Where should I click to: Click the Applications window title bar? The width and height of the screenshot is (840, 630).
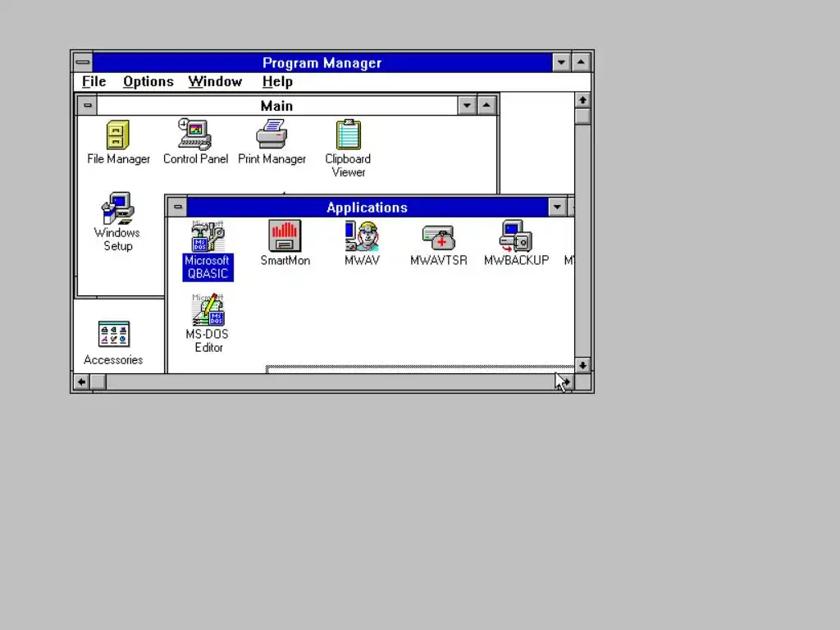[x=367, y=207]
